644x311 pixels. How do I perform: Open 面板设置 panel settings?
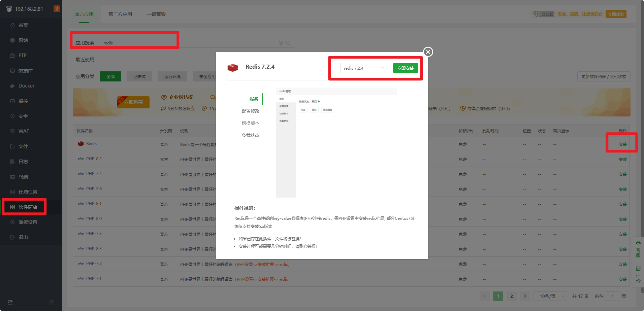(28, 222)
